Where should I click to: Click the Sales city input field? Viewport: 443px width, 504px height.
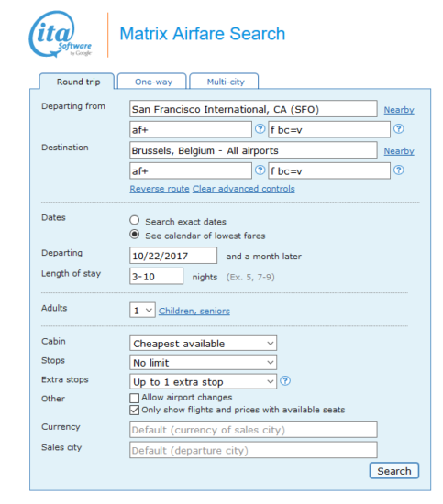tap(253, 450)
